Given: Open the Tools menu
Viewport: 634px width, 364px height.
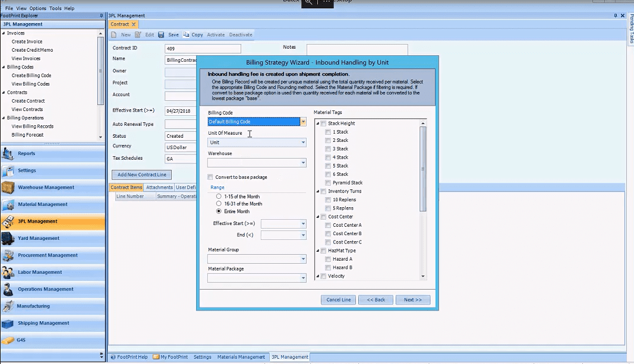Looking at the screenshot, I should 55,8.
